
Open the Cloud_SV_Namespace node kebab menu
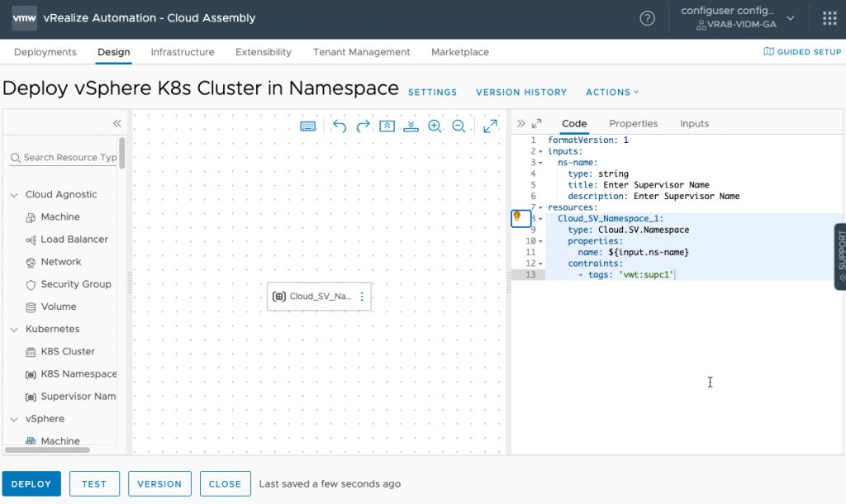pos(361,296)
